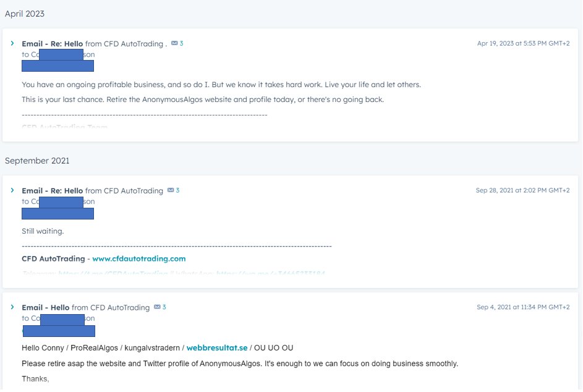Click 'Email - Re: Hello' title from Apr 19, 2023
This screenshot has width=583, height=392.
click(x=53, y=44)
